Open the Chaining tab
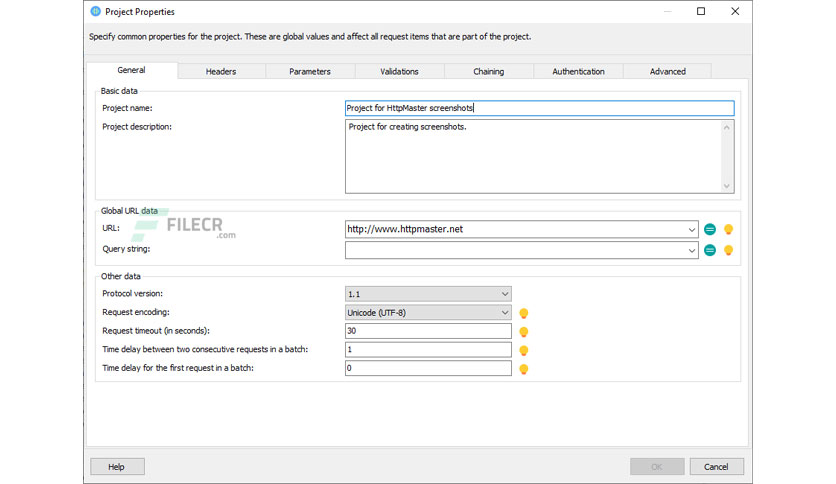This screenshot has width=836, height=484. tap(488, 71)
